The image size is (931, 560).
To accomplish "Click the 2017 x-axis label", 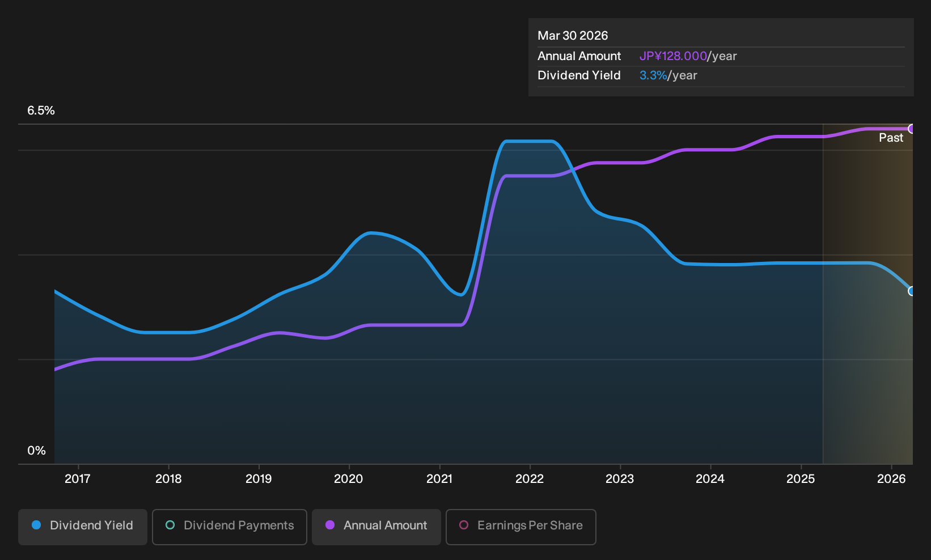I will [78, 479].
